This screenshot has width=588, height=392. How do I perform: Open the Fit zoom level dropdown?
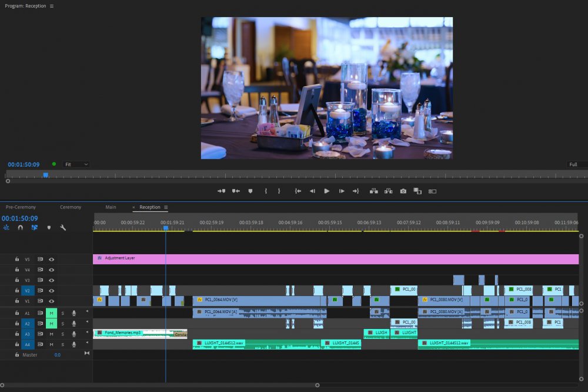(76, 164)
